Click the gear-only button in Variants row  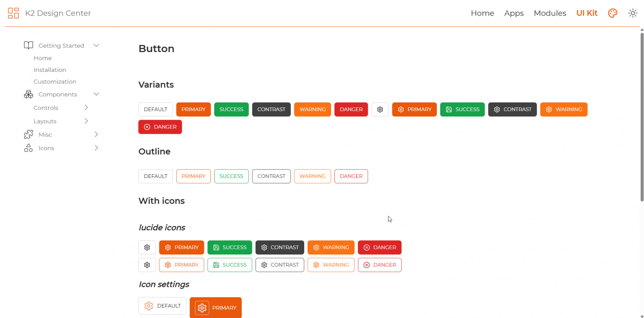point(380,109)
